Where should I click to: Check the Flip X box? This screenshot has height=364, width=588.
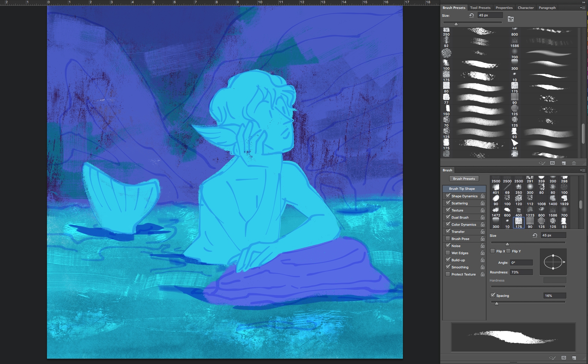pyautogui.click(x=493, y=251)
